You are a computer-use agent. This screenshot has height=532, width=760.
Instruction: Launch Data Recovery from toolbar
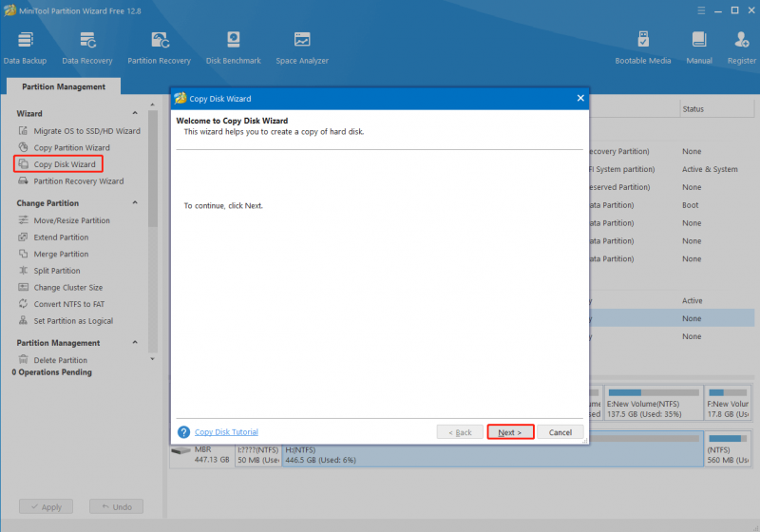pos(87,47)
